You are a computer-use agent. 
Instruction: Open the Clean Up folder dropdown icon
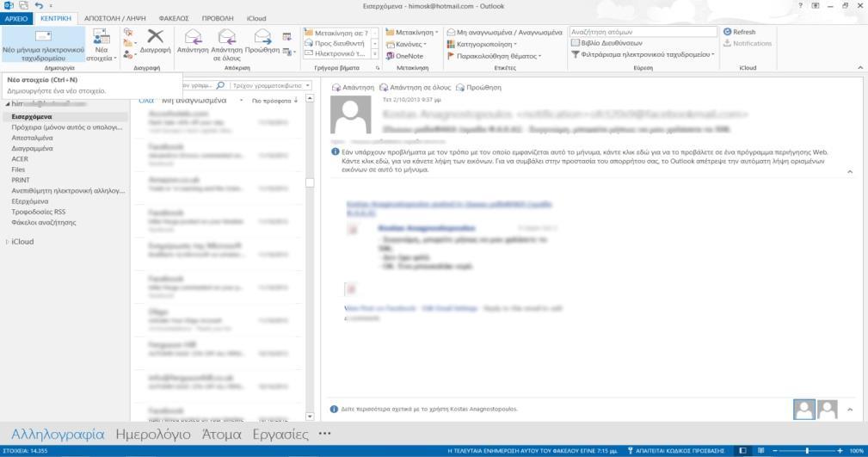pos(129,43)
